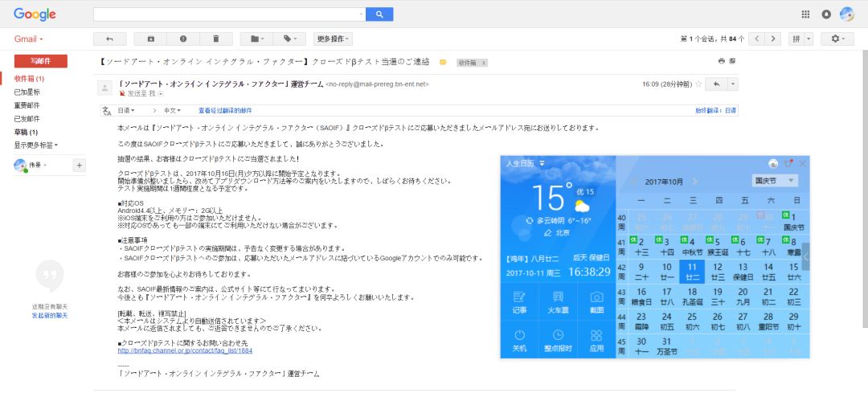Expand 显示更多标签 in sidebar
Image resolution: width=868 pixels, height=393 pixels.
36,145
